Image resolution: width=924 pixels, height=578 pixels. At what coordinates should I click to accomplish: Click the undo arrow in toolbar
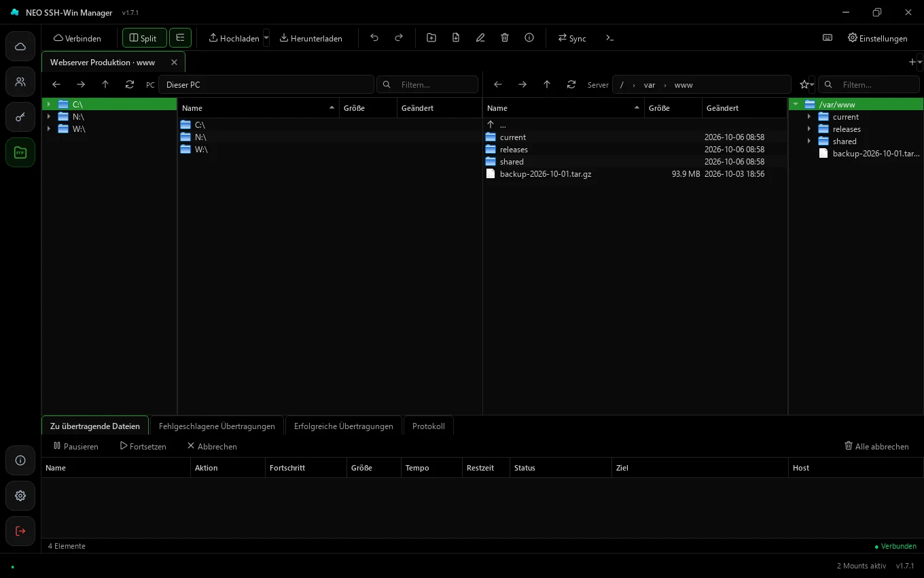pyautogui.click(x=374, y=38)
